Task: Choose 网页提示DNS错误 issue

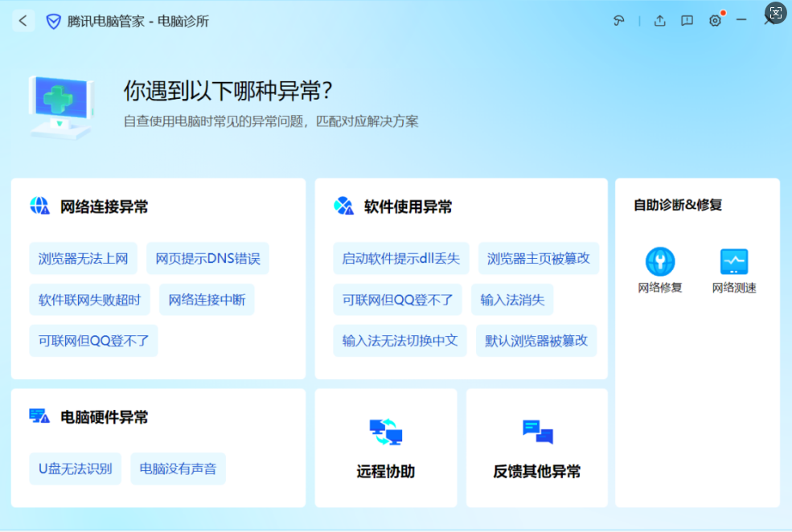Action: pos(207,259)
